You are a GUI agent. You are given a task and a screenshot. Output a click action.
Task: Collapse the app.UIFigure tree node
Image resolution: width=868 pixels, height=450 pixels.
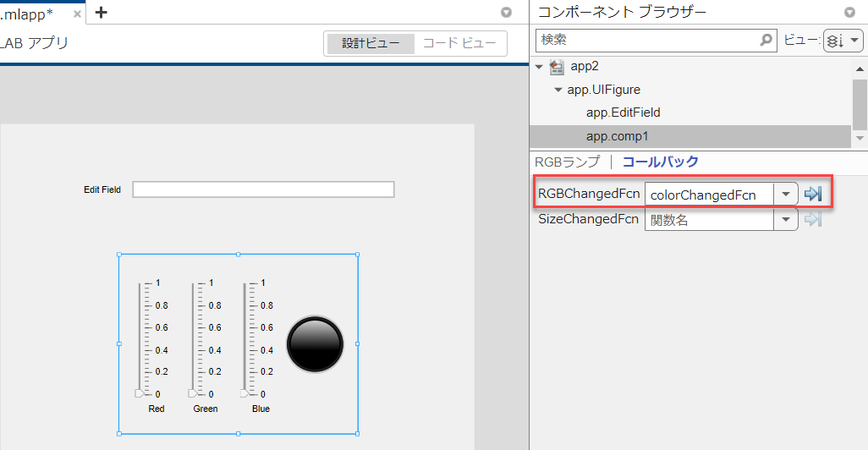tap(558, 90)
